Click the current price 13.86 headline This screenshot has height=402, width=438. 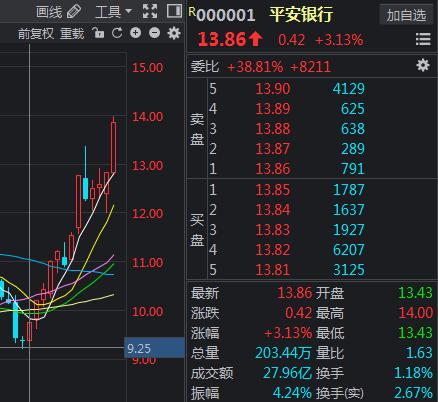pos(222,39)
